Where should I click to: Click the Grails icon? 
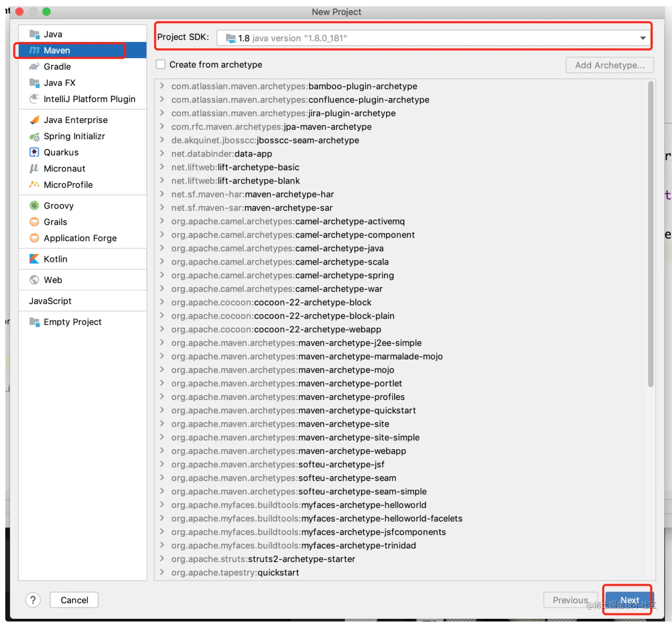[34, 222]
